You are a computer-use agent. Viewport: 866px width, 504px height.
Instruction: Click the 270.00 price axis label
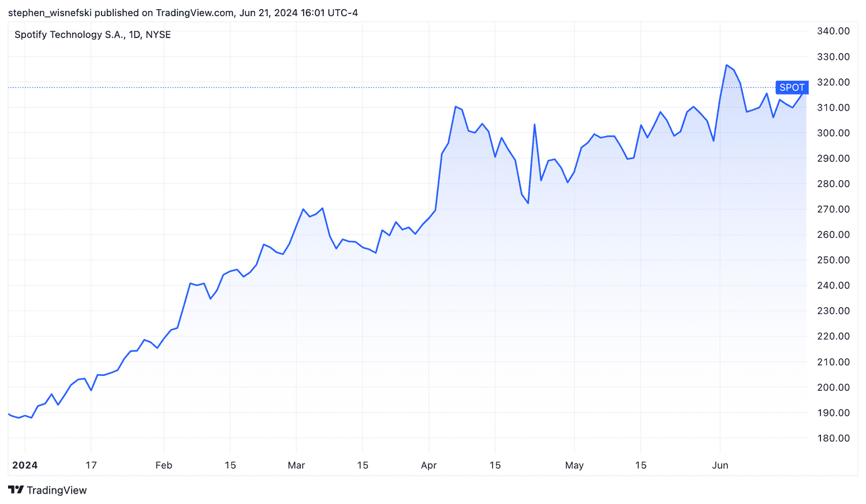click(833, 209)
